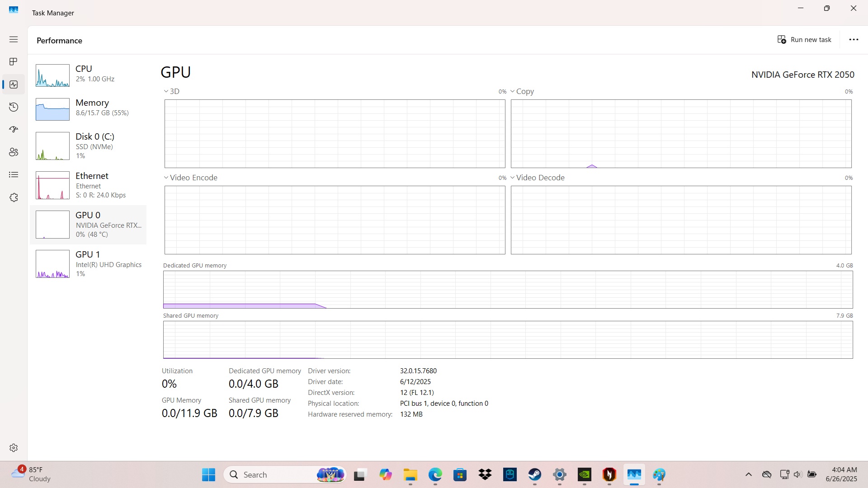868x488 pixels.
Task: Click the 3D engine usage graph
Action: coord(335,134)
